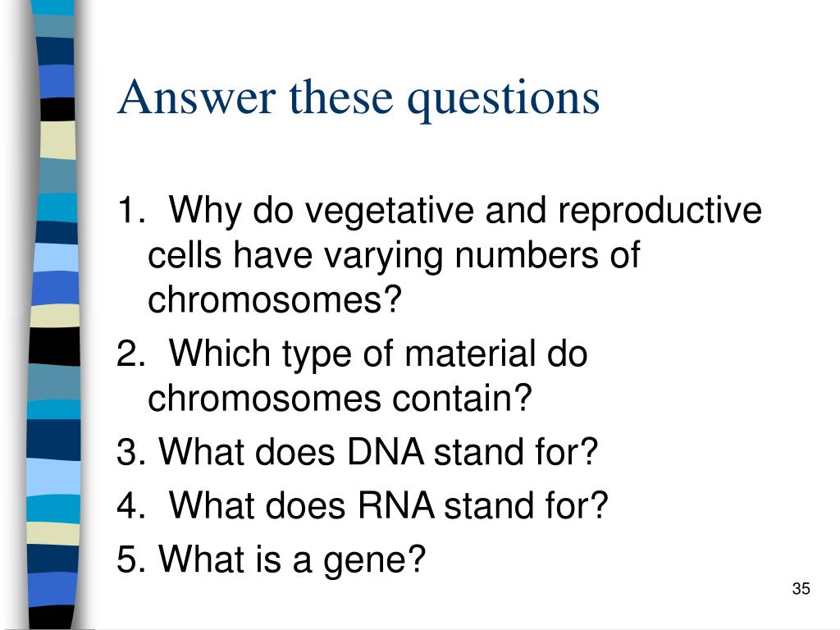Click the word gene in question five
This screenshot has width=840, height=630.
374,561
